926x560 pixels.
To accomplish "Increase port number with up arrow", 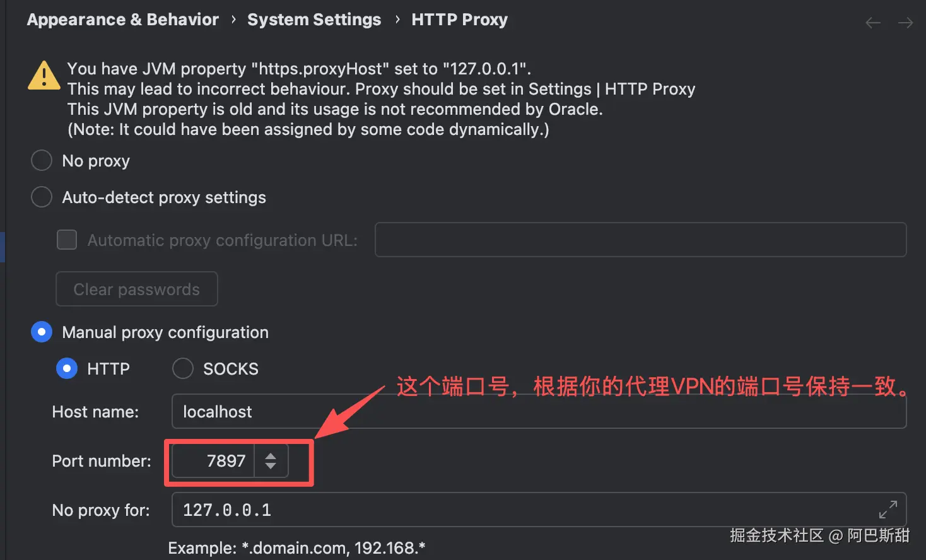I will coord(271,455).
